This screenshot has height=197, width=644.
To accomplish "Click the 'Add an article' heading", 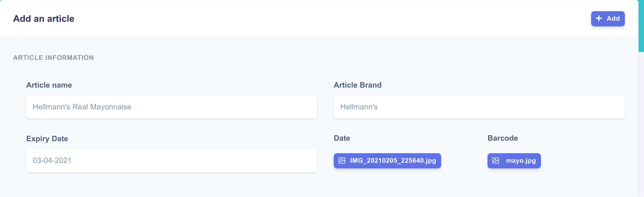I will [44, 19].
